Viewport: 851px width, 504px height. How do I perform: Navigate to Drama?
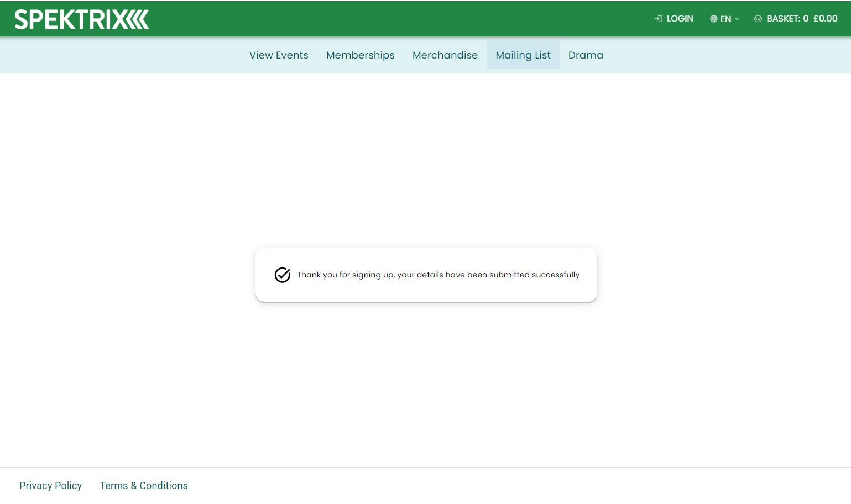pos(586,55)
